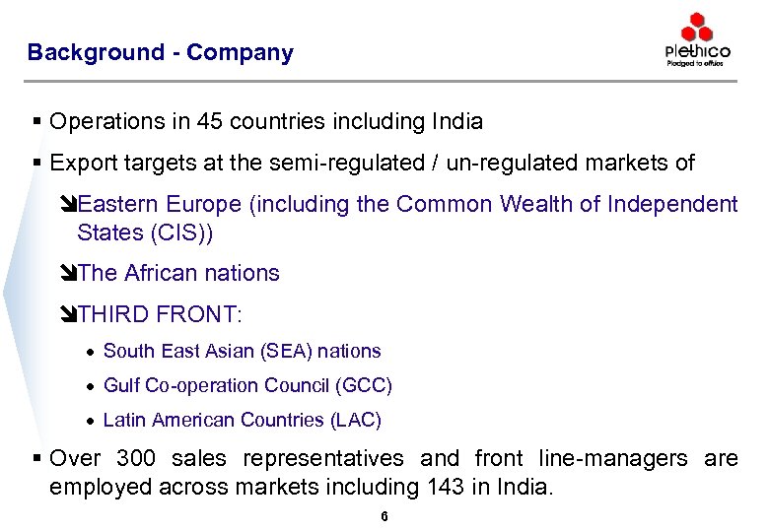Screen dimensions: 769x532
Task: Click the arrow bullet before Eastern Europe
Action: pyautogui.click(x=67, y=205)
